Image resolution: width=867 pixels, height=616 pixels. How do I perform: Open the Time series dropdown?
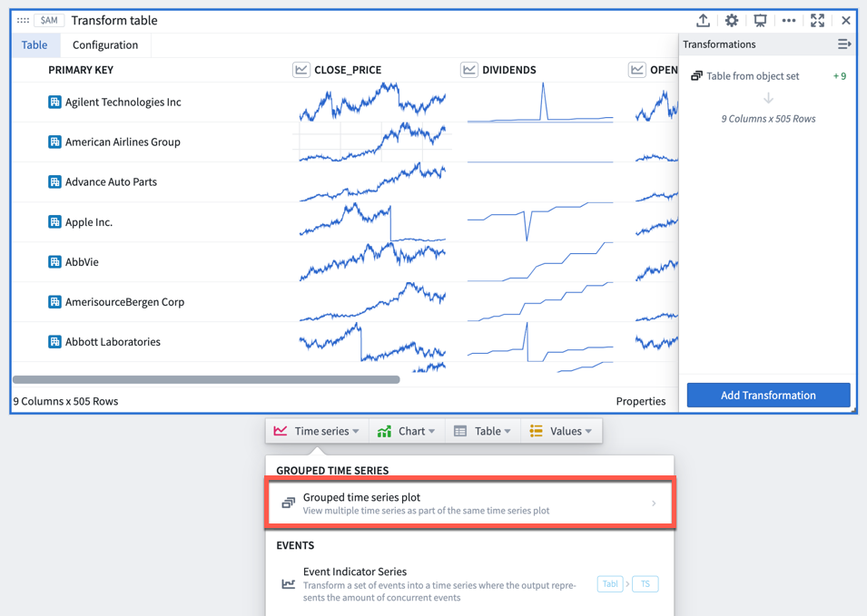[x=317, y=431]
